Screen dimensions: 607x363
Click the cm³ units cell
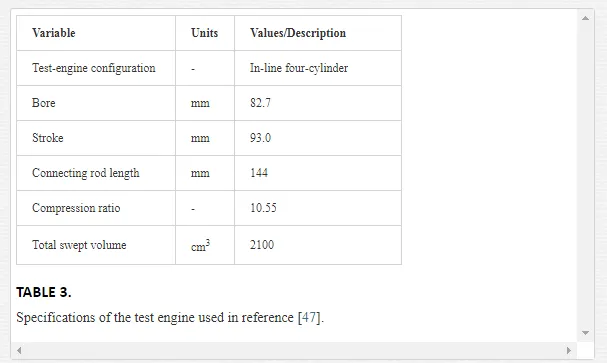pyautogui.click(x=205, y=245)
